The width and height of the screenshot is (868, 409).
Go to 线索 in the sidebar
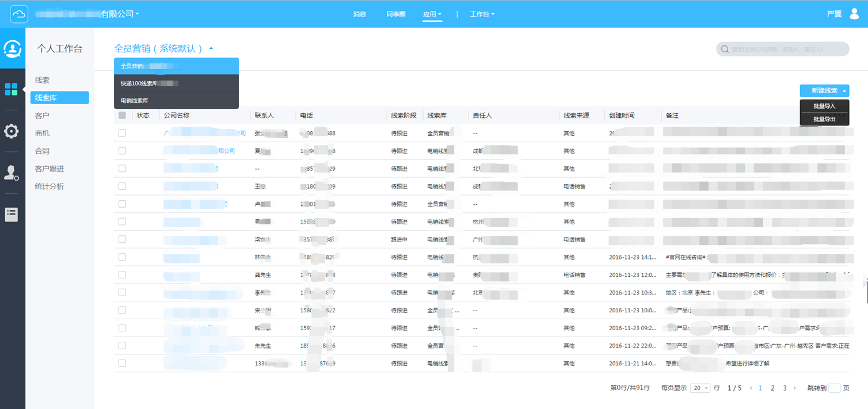43,80
